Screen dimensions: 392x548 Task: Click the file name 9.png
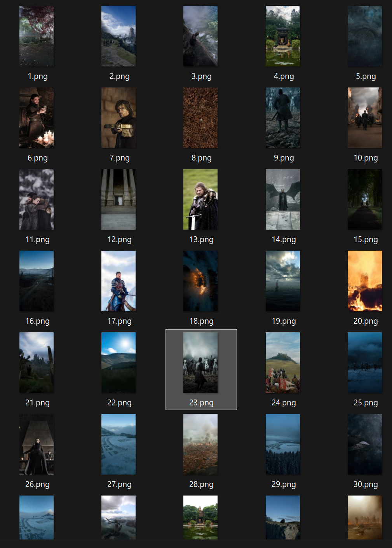coord(284,158)
